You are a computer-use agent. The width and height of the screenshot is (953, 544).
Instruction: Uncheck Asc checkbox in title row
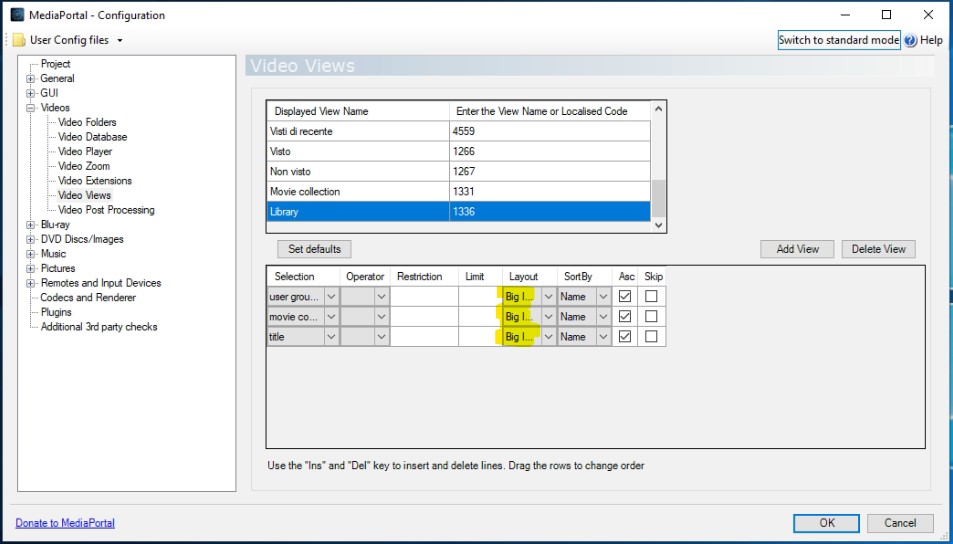tap(625, 337)
